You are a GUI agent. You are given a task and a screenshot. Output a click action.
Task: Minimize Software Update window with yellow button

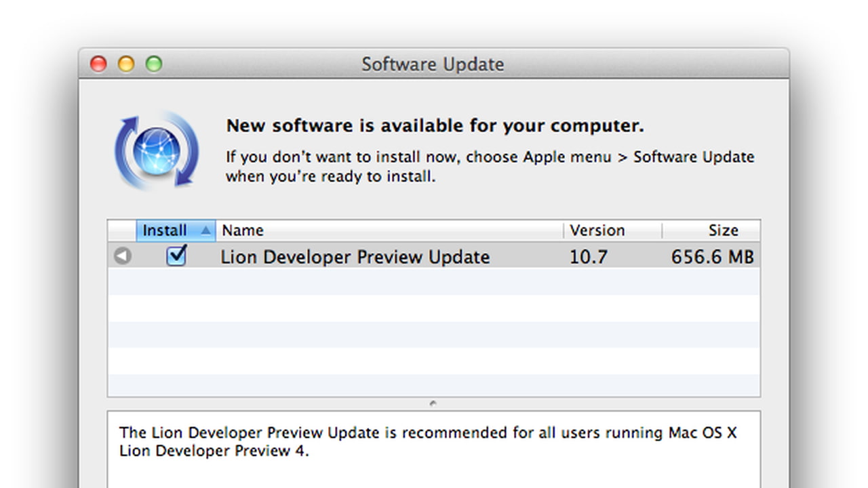tap(126, 64)
